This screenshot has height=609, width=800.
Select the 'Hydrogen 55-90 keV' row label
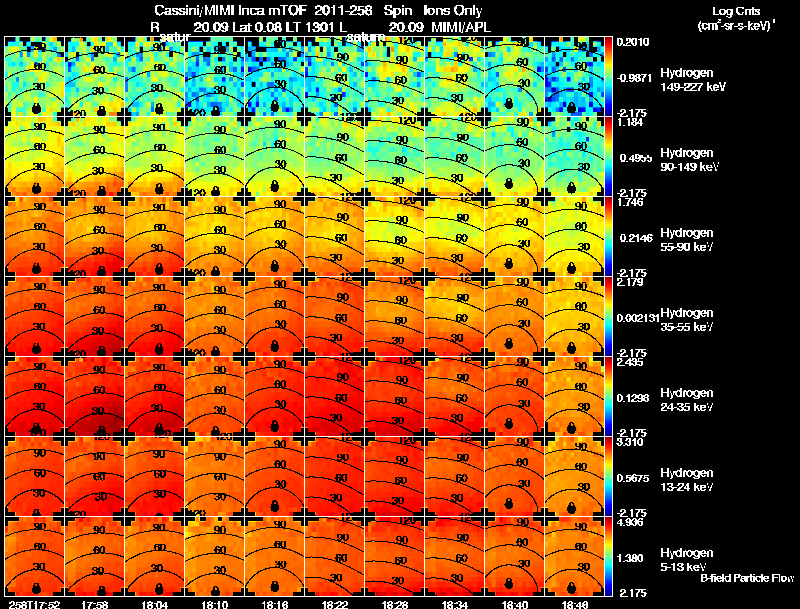click(687, 240)
